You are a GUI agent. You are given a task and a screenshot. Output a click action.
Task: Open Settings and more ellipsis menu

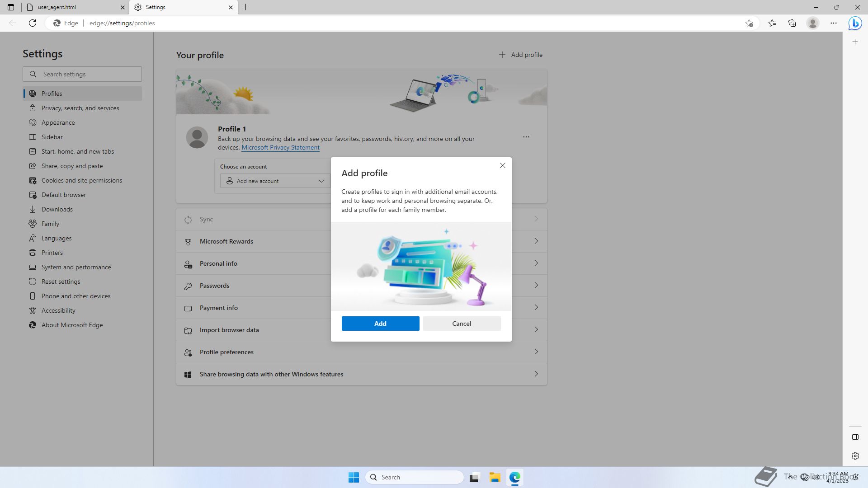[x=834, y=23]
